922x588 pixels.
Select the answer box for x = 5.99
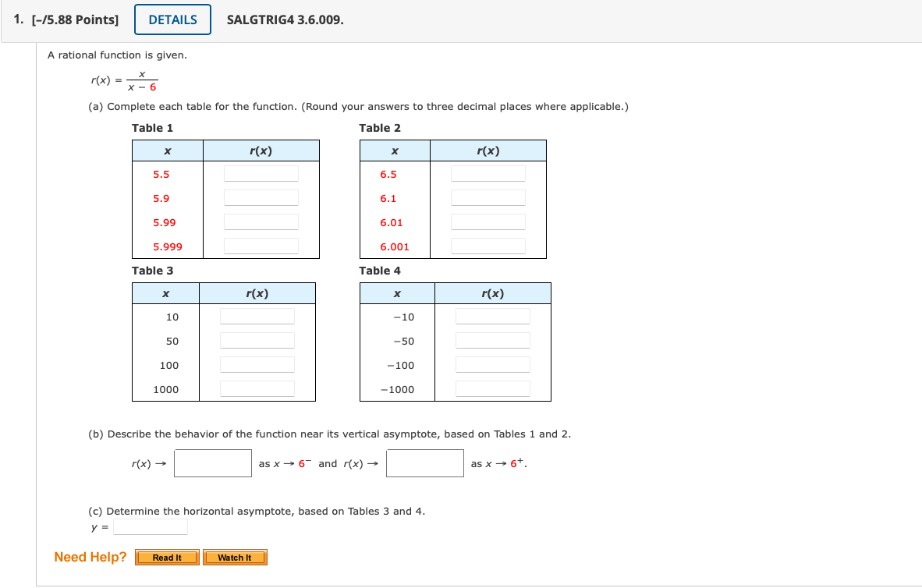261,221
